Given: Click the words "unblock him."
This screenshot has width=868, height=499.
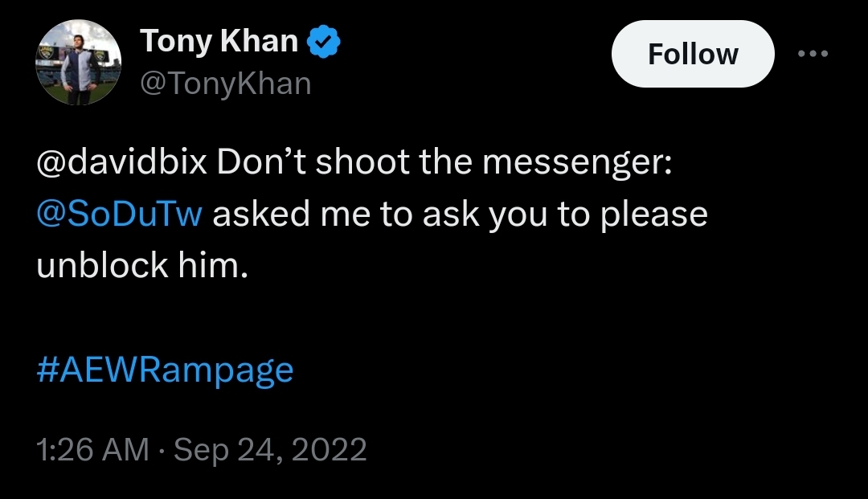Looking at the screenshot, I should [x=139, y=265].
